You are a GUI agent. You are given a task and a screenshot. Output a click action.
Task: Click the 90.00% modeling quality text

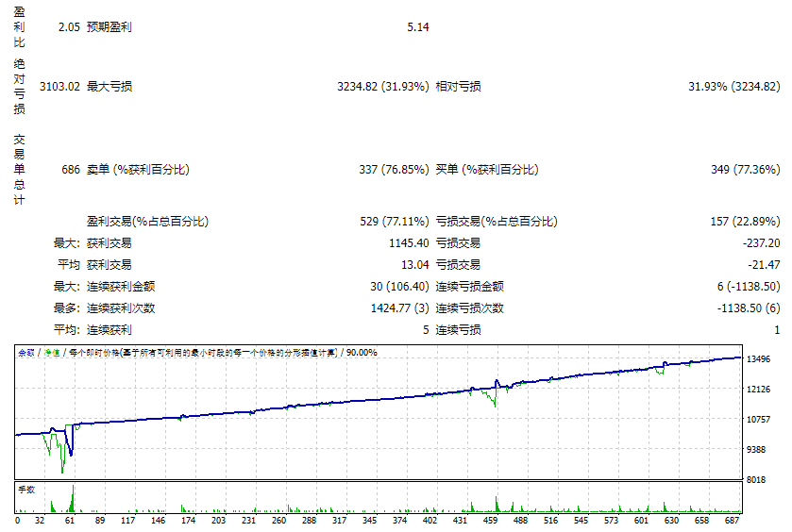tap(362, 352)
